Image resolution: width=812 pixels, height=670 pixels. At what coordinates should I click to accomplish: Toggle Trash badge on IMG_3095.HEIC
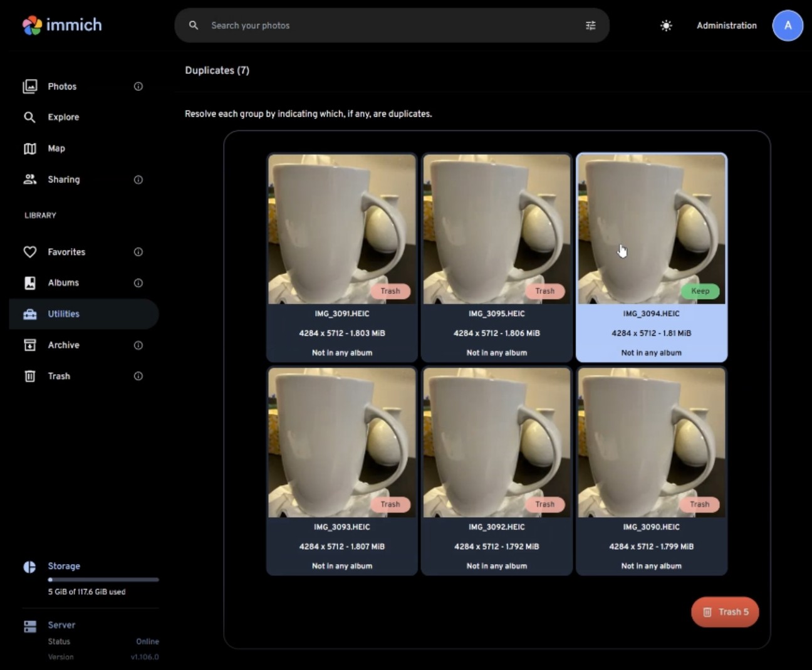544,291
